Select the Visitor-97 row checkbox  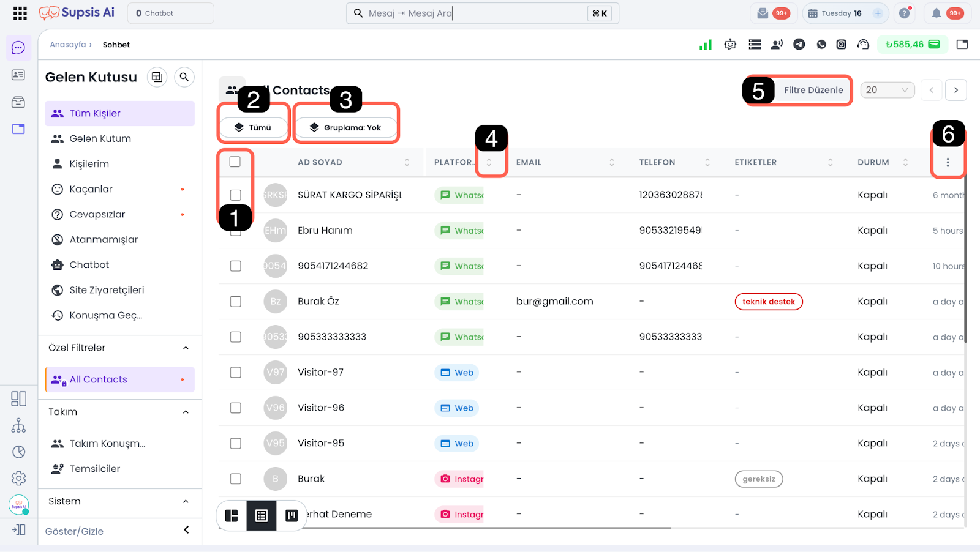235,372
